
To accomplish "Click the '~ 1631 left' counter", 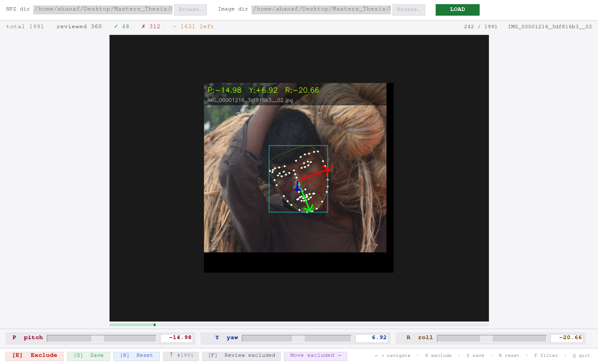I will pyautogui.click(x=193, y=27).
